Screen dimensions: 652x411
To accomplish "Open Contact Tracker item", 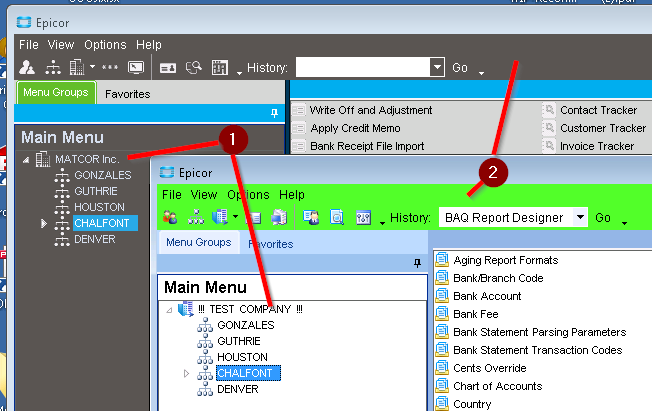I will coord(598,110).
